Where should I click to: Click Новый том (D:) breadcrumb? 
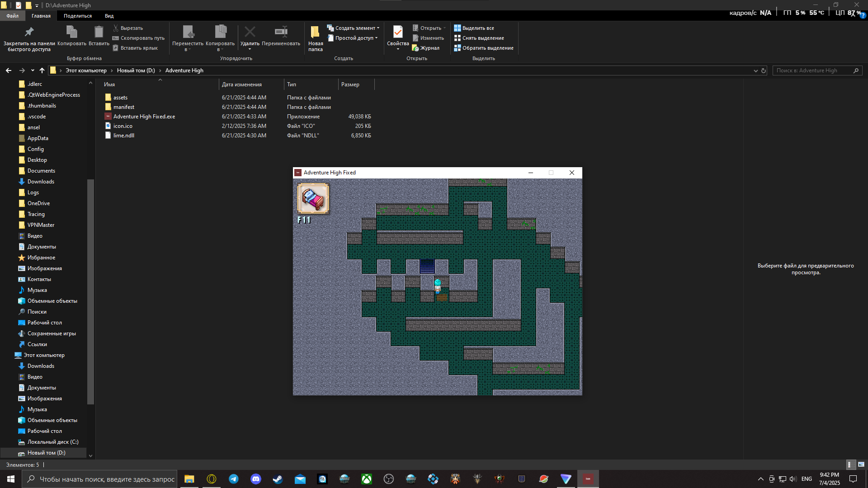(136, 70)
